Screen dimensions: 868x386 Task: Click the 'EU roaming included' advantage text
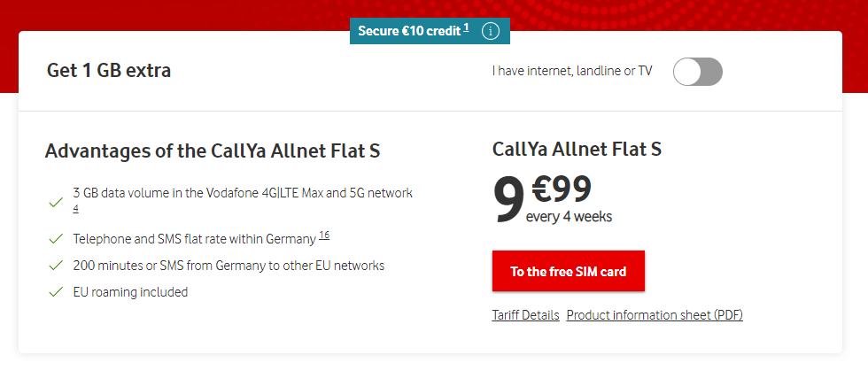[130, 292]
